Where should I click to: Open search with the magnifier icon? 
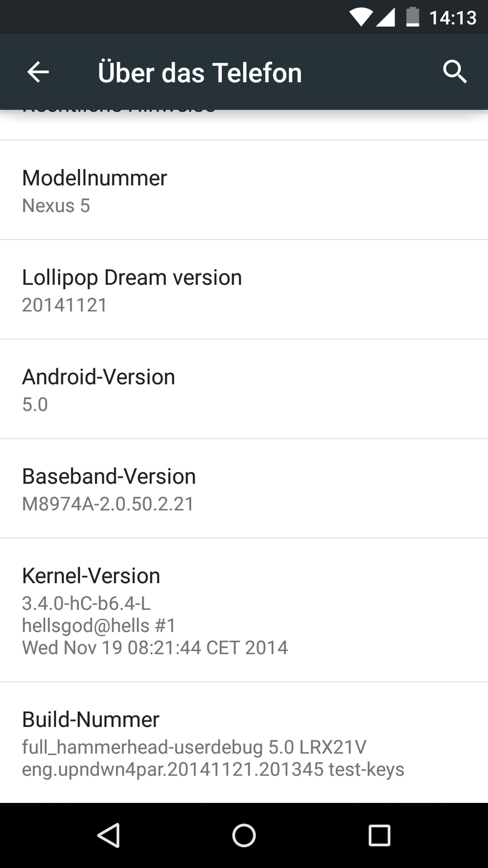(454, 72)
